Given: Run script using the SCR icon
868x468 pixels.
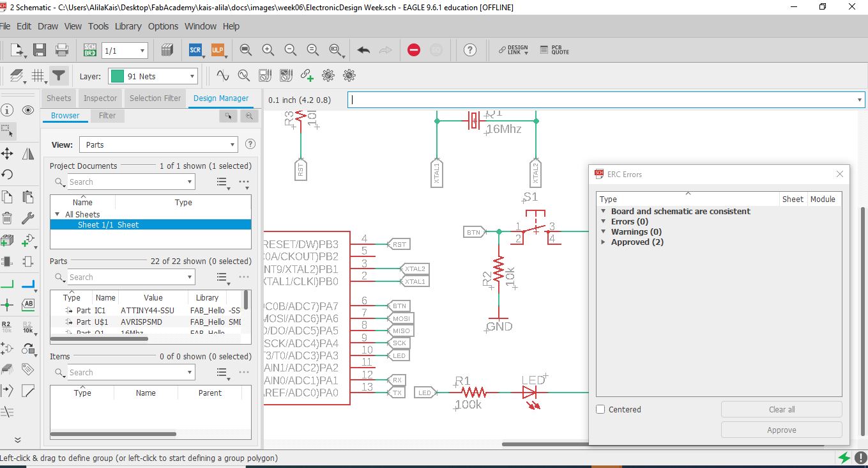Looking at the screenshot, I should point(195,50).
